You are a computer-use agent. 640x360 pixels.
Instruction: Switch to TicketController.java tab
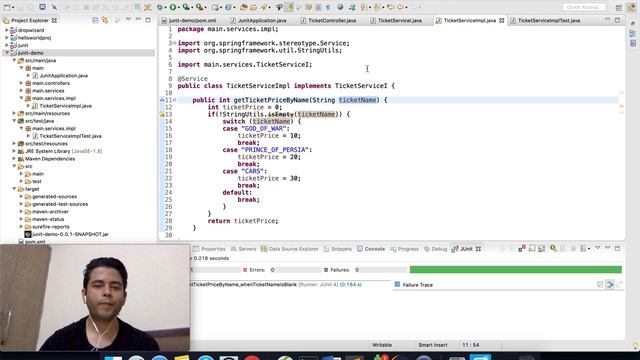pos(329,20)
